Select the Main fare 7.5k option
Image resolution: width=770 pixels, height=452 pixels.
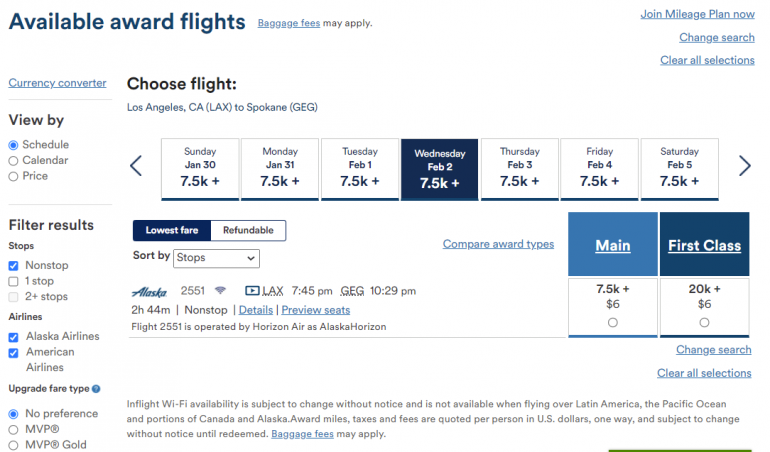[612, 322]
